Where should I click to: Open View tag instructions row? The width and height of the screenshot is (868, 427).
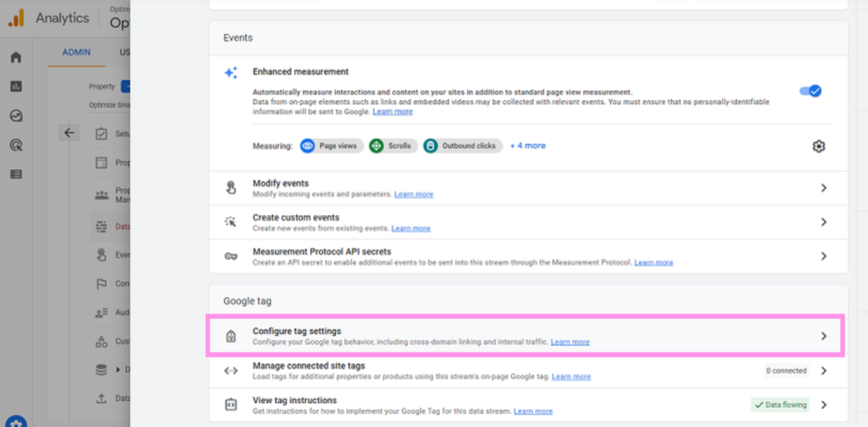(x=524, y=404)
